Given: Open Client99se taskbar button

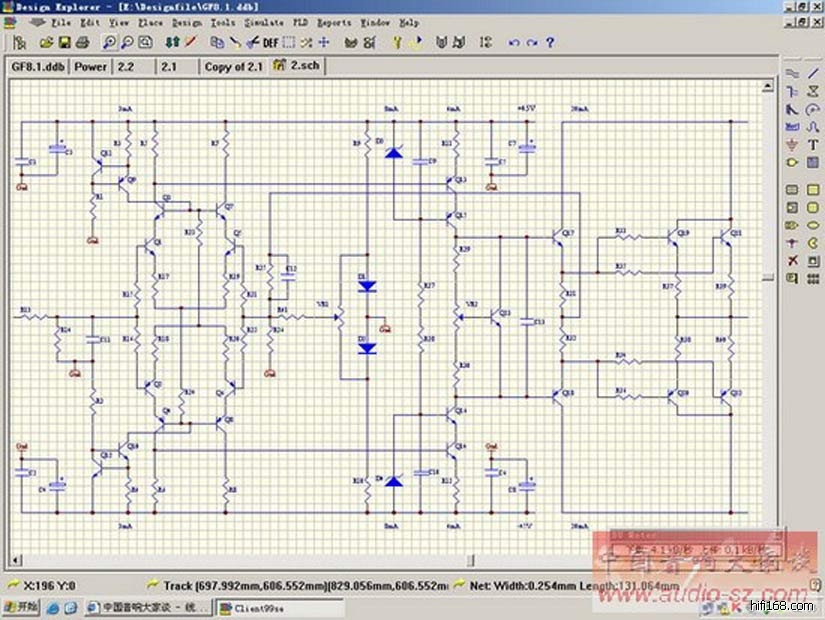Looking at the screenshot, I should pyautogui.click(x=260, y=607).
